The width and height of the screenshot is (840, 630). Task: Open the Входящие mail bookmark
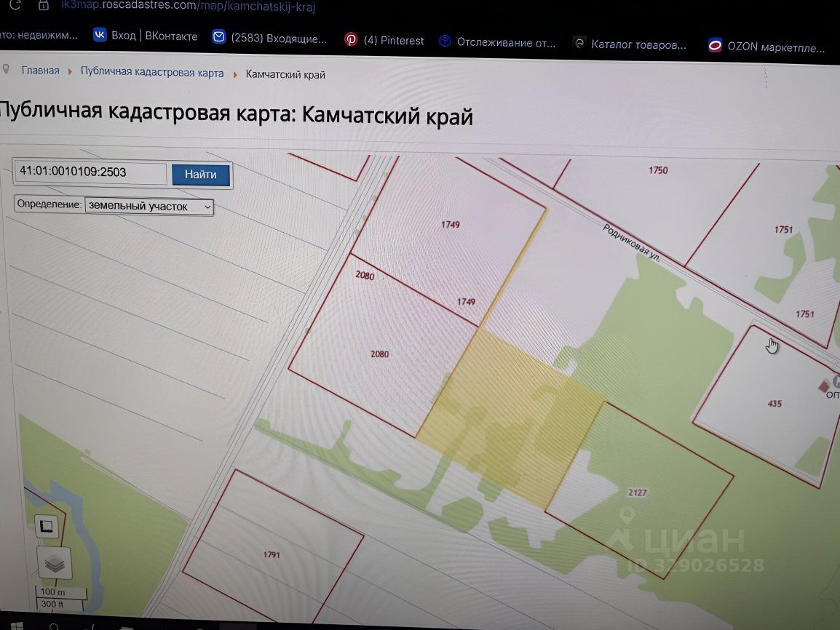(269, 38)
